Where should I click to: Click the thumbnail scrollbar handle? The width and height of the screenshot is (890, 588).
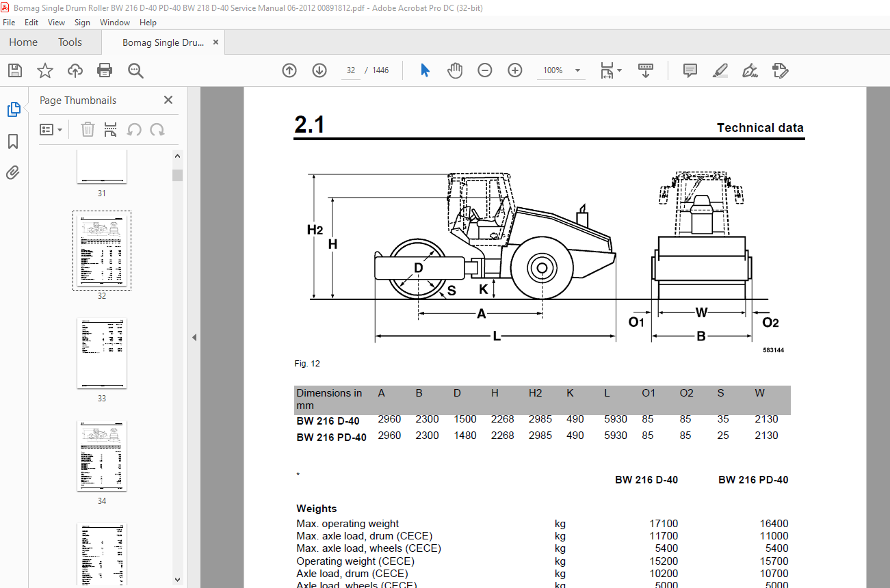178,175
